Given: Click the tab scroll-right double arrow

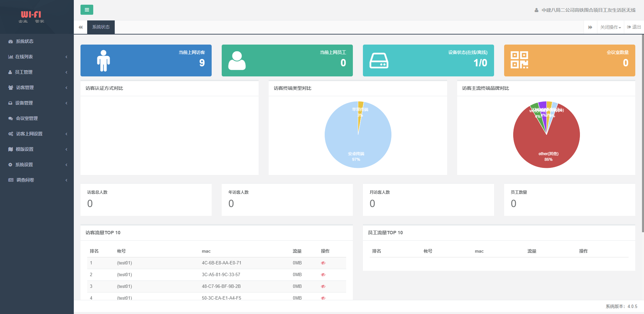Looking at the screenshot, I should point(590,27).
